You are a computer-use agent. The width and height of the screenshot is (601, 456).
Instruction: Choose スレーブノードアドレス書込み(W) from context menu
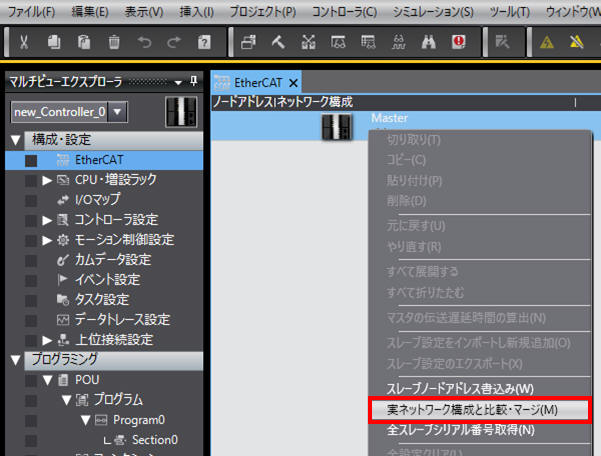[460, 389]
